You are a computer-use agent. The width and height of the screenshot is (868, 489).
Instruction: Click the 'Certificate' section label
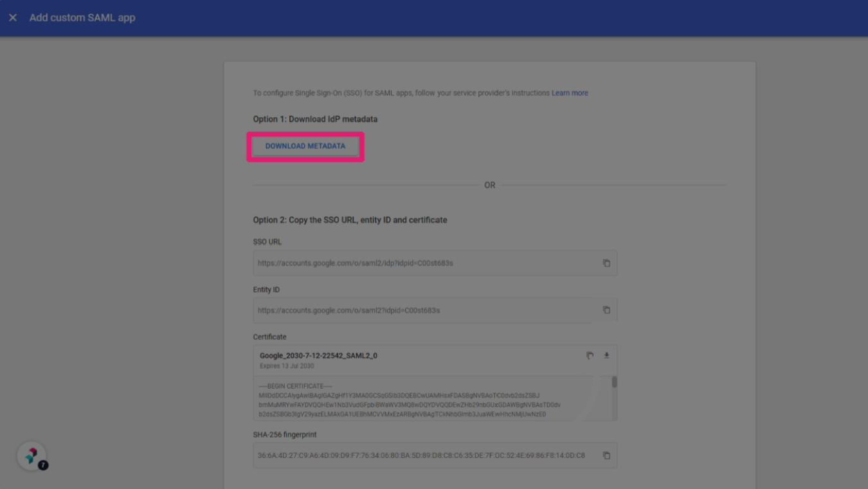pyautogui.click(x=270, y=337)
